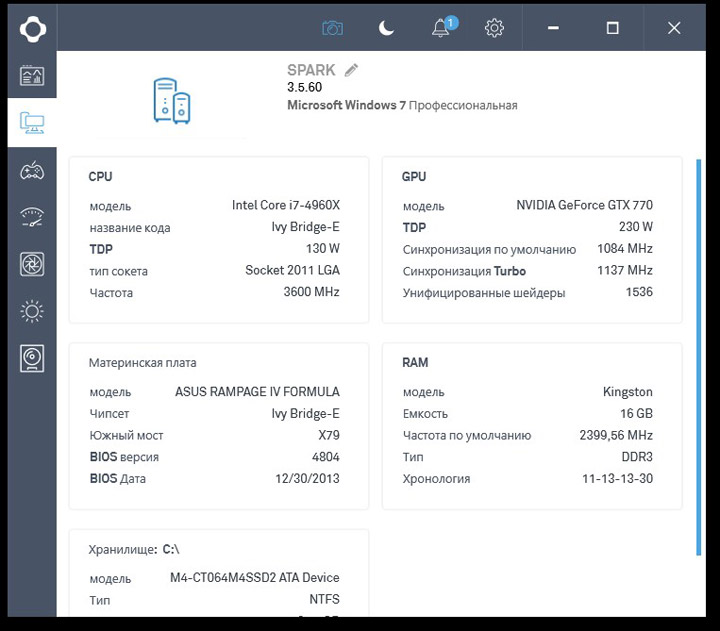Viewport: 720px width, 631px height.
Task: Click the Microsoft Windows 7 OS text
Action: tap(402, 105)
